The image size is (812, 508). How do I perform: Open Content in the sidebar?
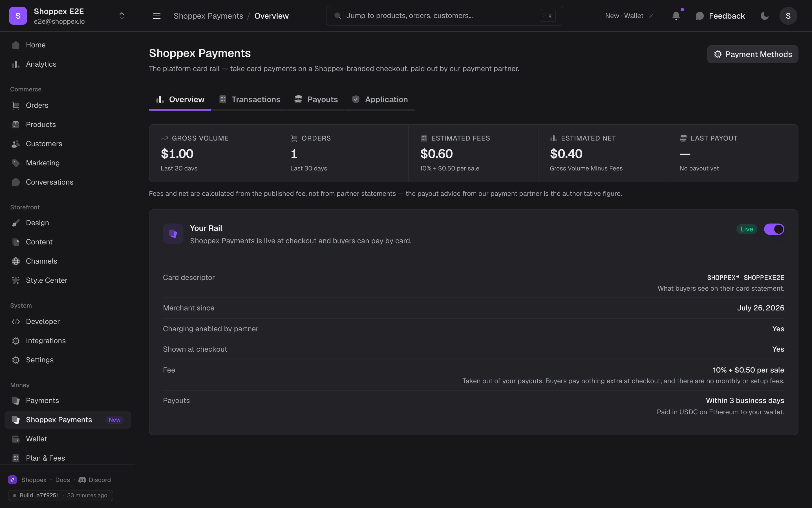(67, 242)
